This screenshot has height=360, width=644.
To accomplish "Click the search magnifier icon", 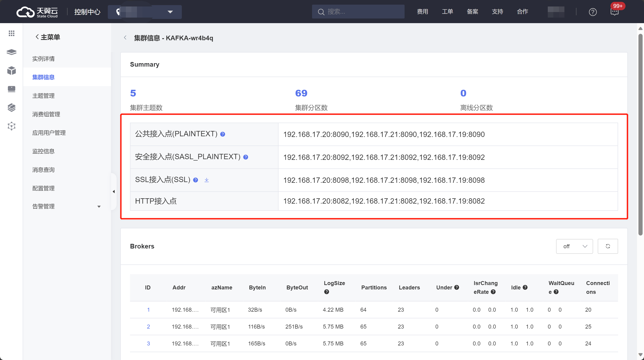I will (321, 12).
